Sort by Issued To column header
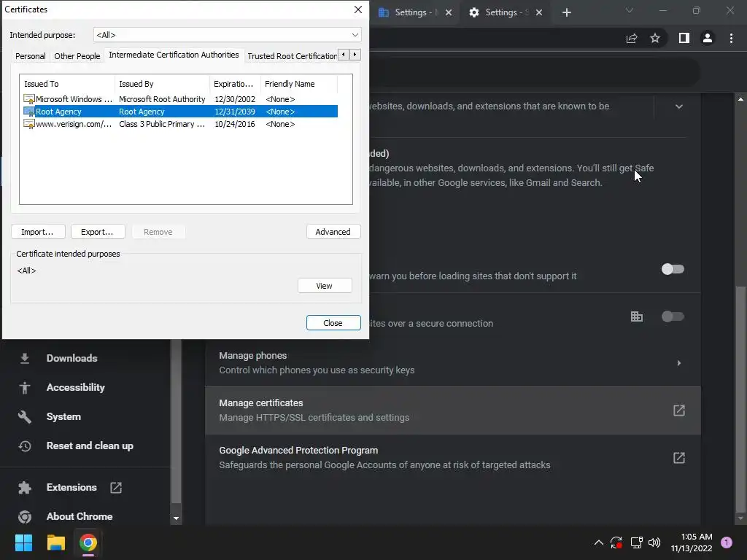747x560 pixels. (x=67, y=84)
